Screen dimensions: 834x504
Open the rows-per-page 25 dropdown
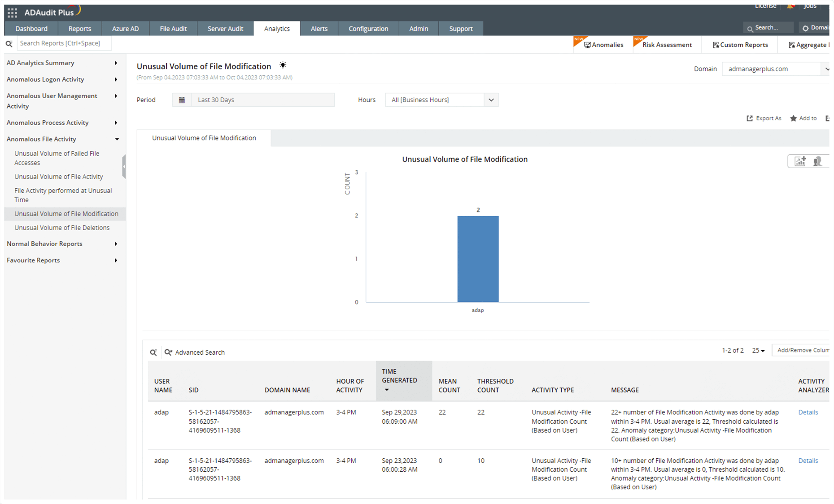[x=758, y=350]
